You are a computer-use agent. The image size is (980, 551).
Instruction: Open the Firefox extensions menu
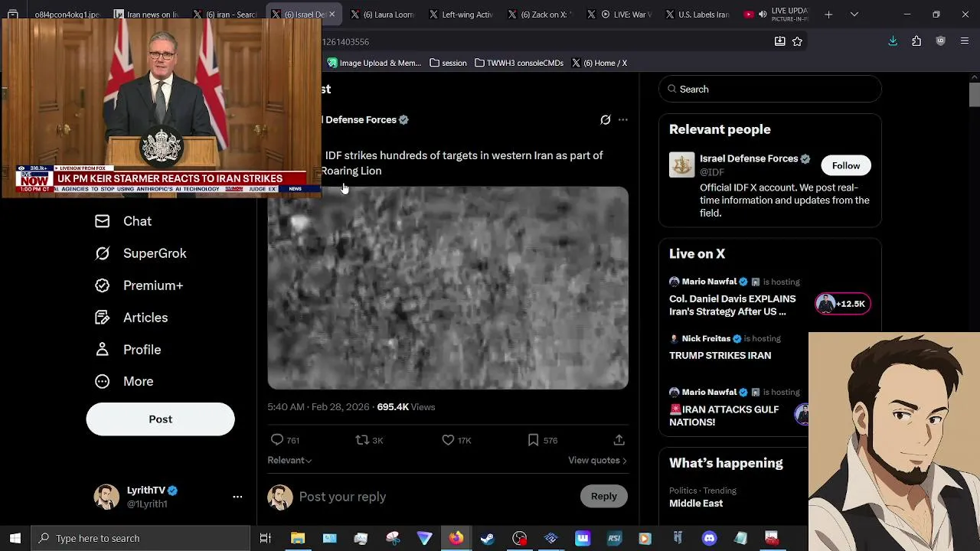(916, 41)
